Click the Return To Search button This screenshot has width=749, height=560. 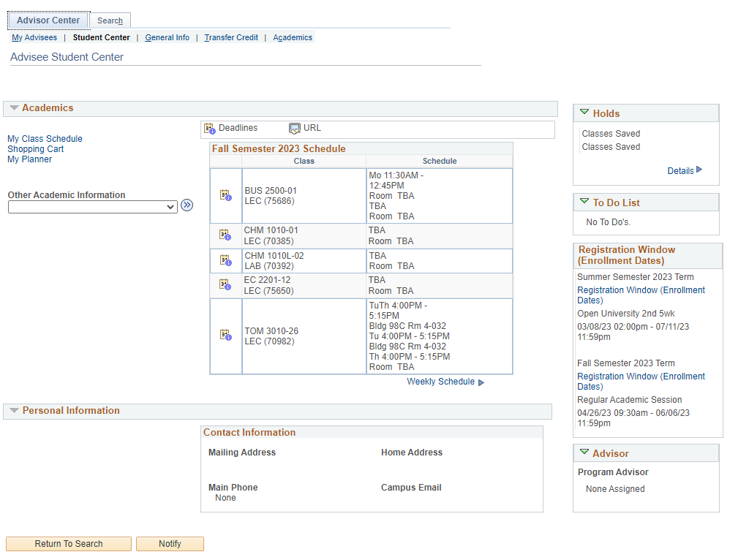[69, 544]
